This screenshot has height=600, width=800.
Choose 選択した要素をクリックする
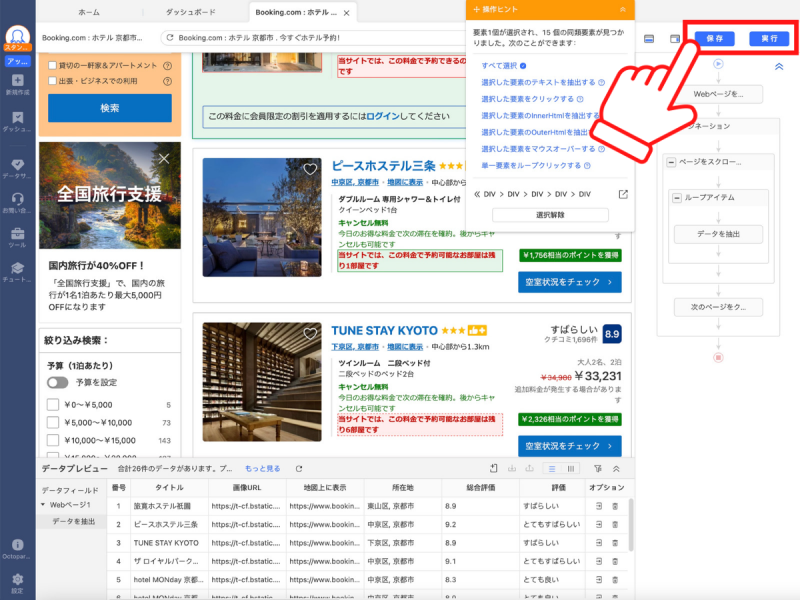tap(528, 99)
